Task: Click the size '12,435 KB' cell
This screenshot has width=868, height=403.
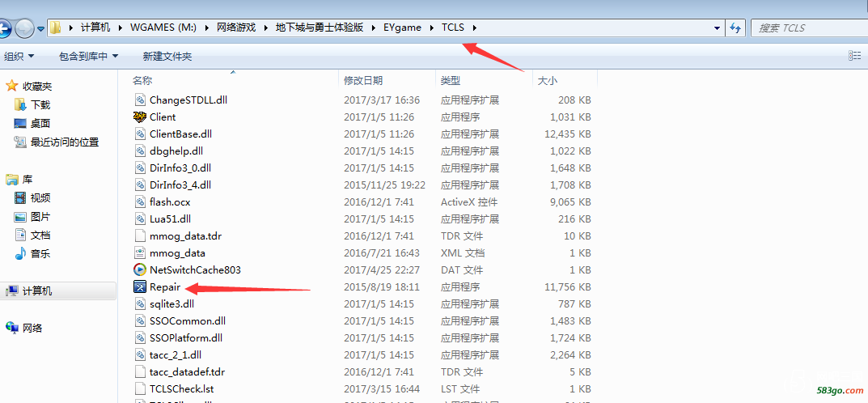Action: (x=568, y=134)
